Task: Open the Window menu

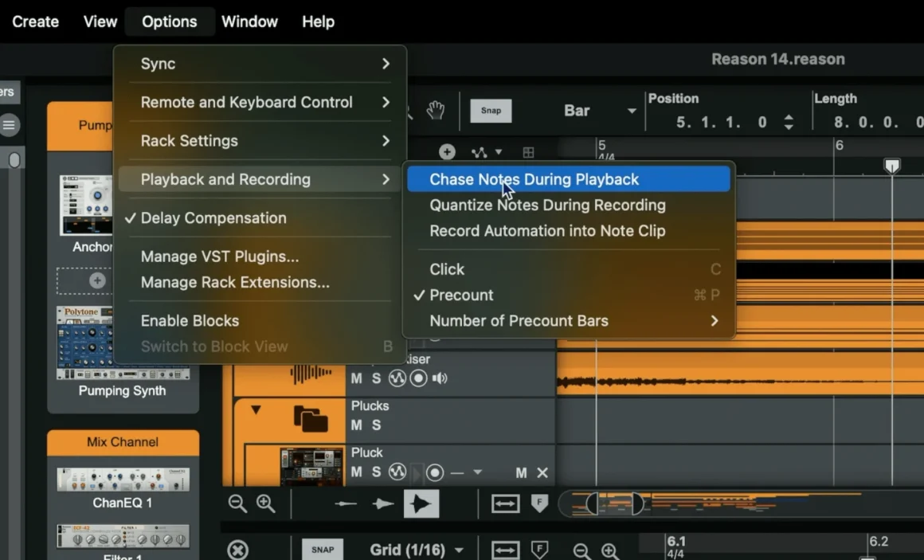Action: [x=249, y=22]
